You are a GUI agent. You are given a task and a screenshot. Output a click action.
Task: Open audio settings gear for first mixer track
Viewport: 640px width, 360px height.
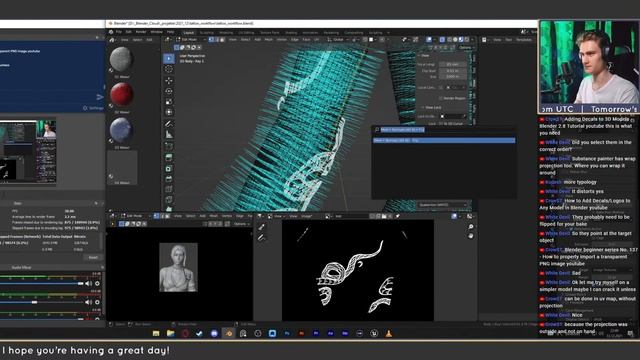point(97,283)
